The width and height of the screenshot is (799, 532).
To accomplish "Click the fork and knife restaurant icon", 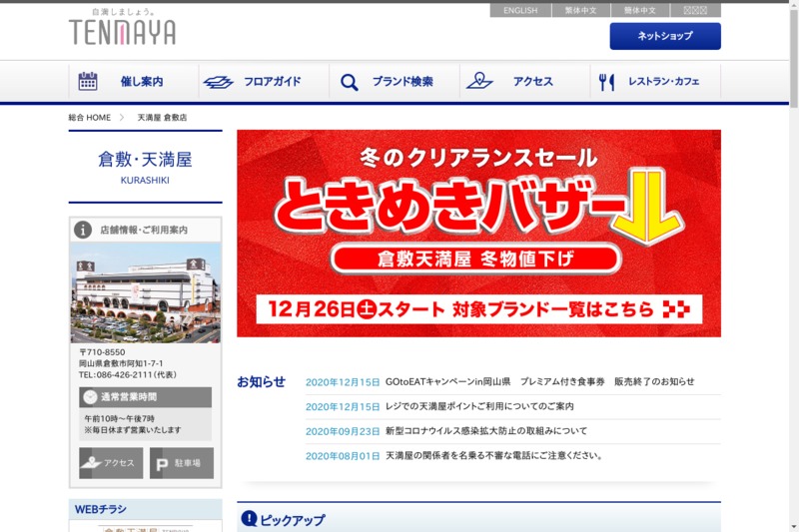I will tap(606, 82).
